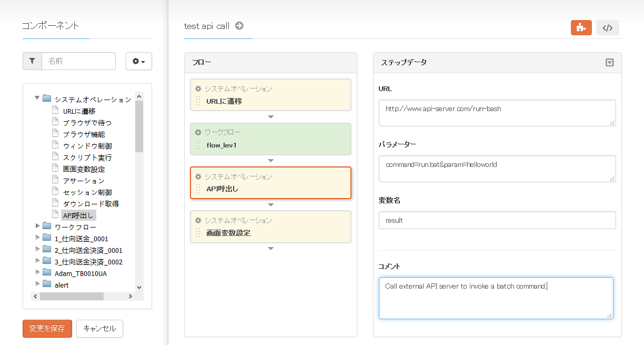The image size is (644, 345).
Task: Select API呼出し in the component tree
Action: point(78,215)
